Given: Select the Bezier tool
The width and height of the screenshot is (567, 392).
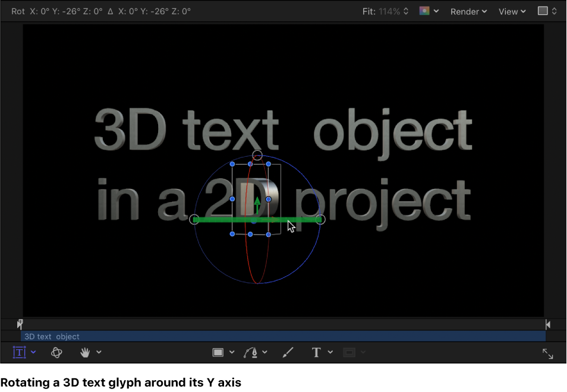Looking at the screenshot, I should tap(251, 352).
